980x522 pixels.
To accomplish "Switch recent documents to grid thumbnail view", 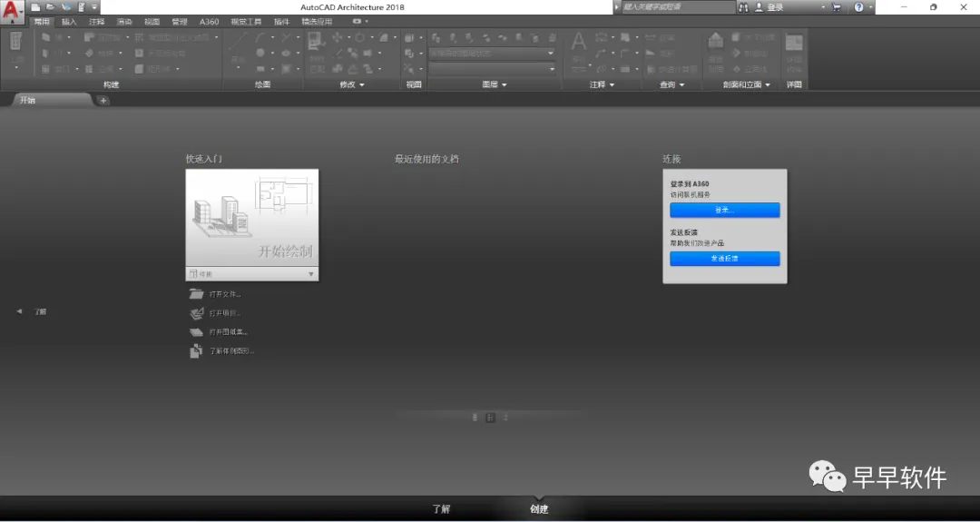I will click(491, 418).
